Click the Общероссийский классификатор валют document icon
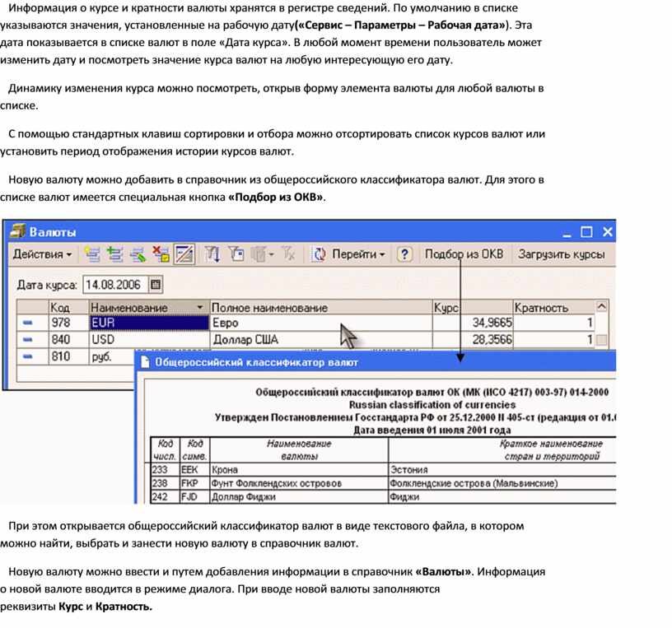Viewport: 672px width, 628px height. (145, 362)
